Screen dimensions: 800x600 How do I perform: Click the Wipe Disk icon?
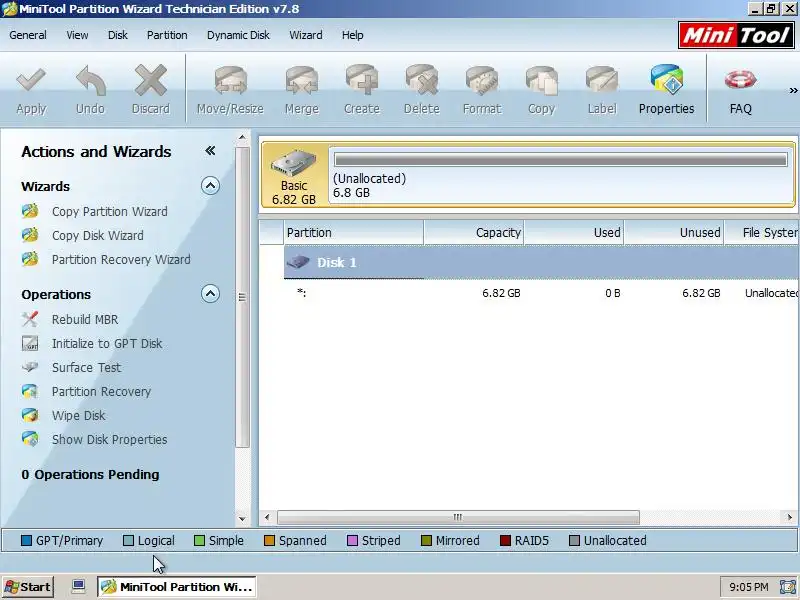point(30,415)
